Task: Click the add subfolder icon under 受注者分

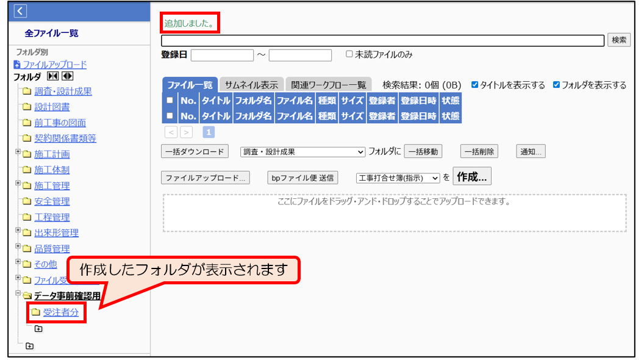Action: 38,329
